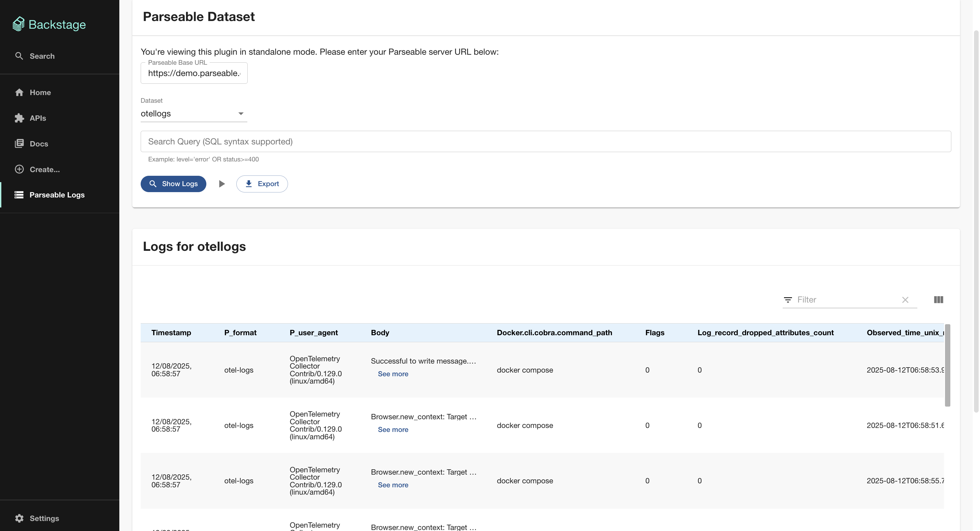This screenshot has width=980, height=531.
Task: Click the 'Parseable Dataset' heading
Action: coord(199,17)
